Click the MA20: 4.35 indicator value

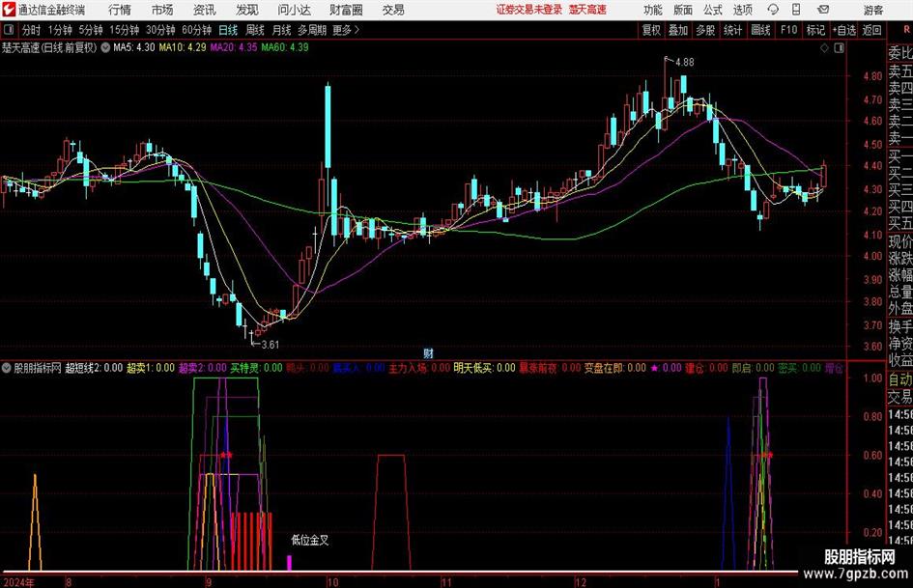tap(234, 47)
